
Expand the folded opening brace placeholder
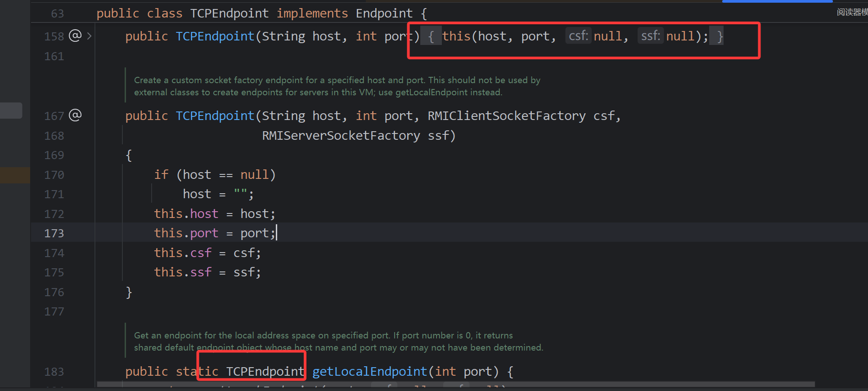tap(431, 36)
